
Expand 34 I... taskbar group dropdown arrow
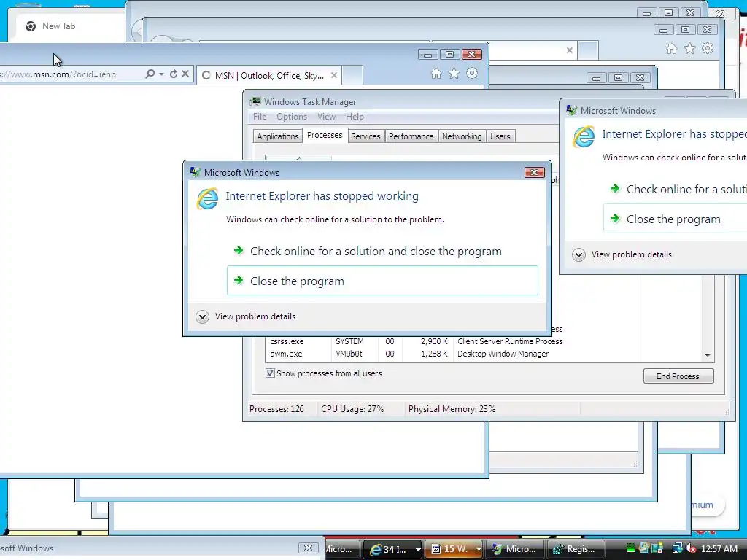point(418,550)
